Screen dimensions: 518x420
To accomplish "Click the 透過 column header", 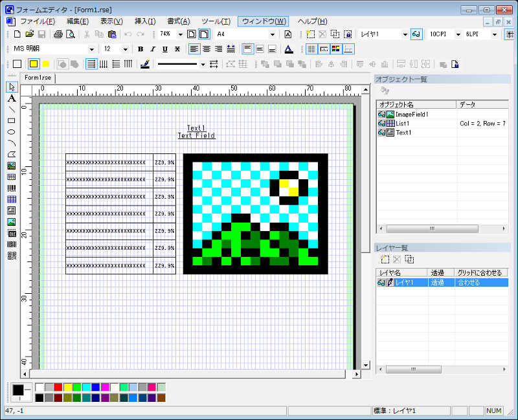I will (441, 272).
